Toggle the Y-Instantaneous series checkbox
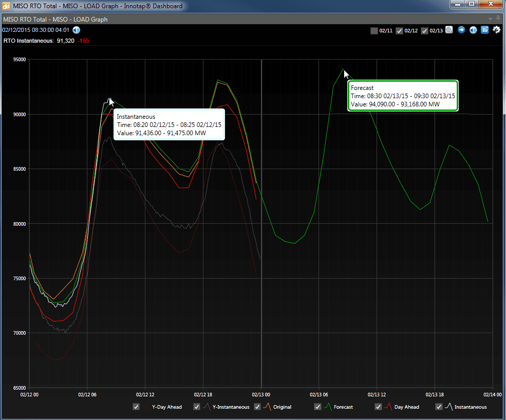The width and height of the screenshot is (506, 420). click(197, 407)
